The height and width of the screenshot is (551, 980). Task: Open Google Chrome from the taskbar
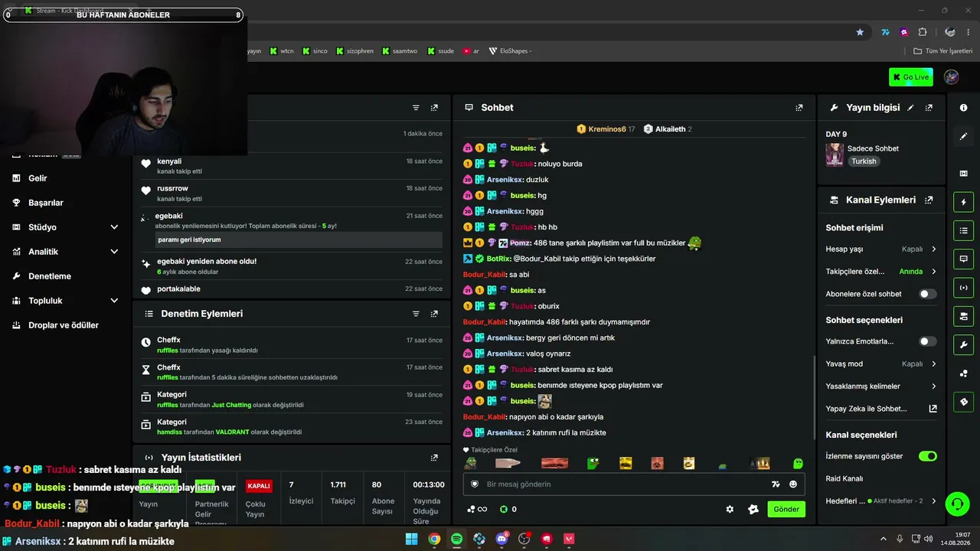click(434, 539)
